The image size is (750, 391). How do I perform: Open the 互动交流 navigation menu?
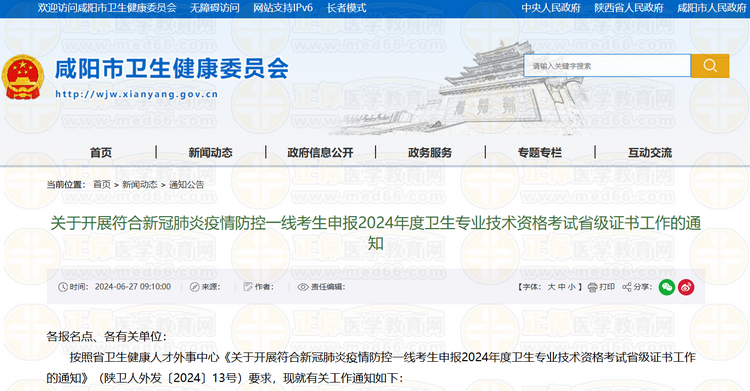[650, 153]
